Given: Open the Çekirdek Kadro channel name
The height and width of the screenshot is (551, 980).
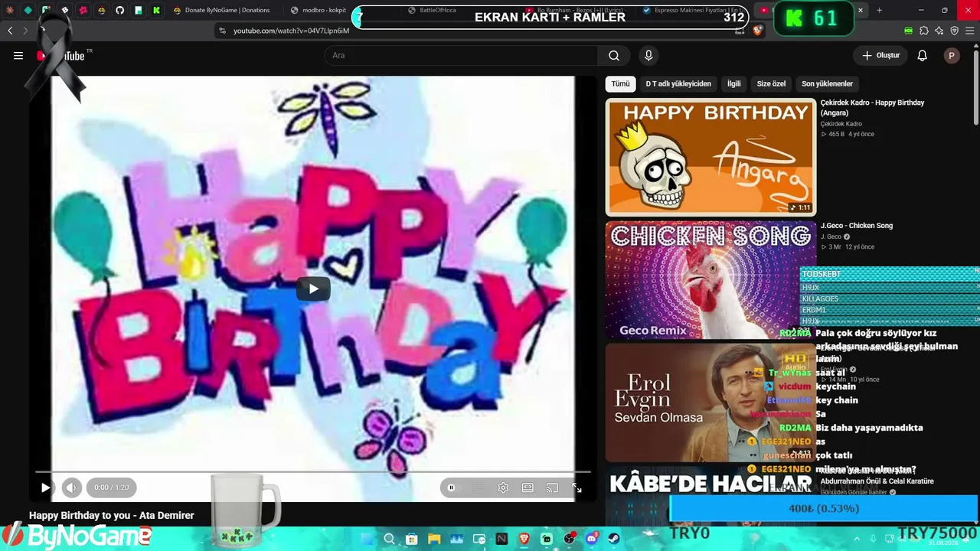Looking at the screenshot, I should (x=841, y=124).
